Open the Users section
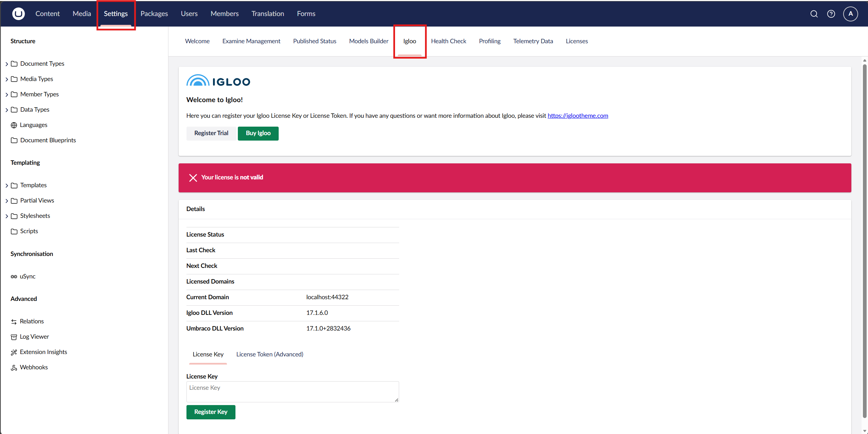Image resolution: width=868 pixels, height=434 pixels. (189, 14)
